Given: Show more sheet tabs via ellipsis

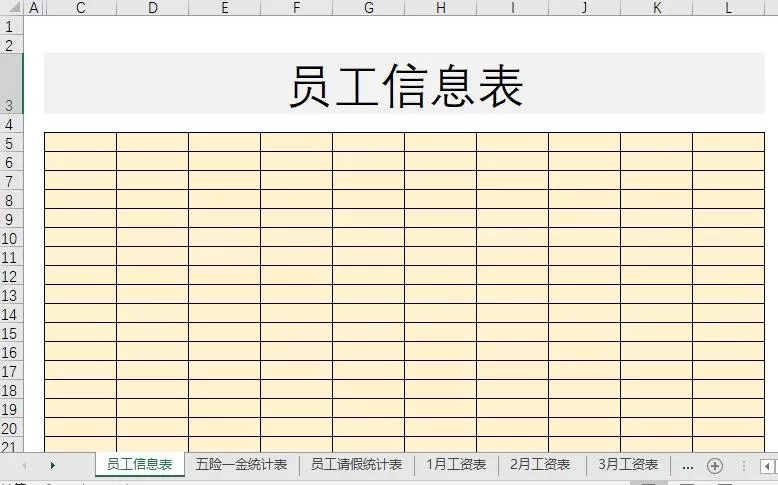Looking at the screenshot, I should (x=687, y=465).
